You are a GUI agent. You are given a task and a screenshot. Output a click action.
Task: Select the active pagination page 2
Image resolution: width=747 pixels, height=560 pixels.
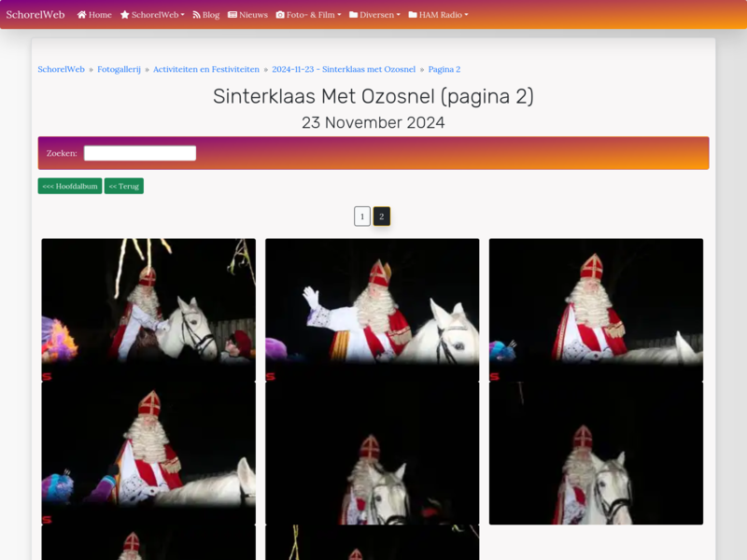click(382, 217)
